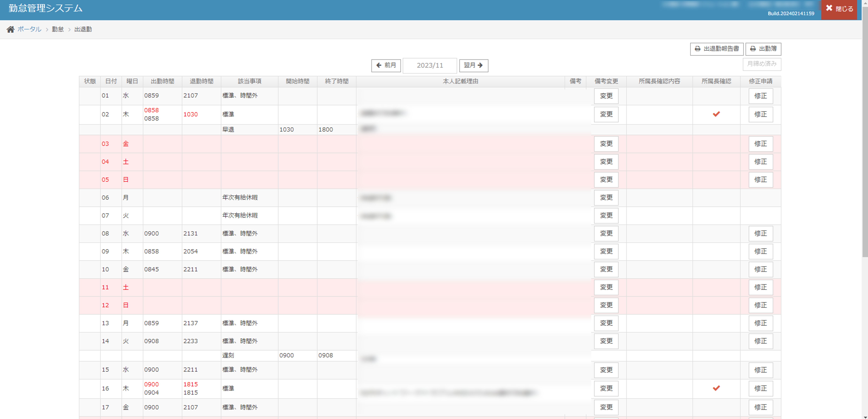This screenshot has width=868, height=419.
Task: Click 変更 for day 08 row
Action: pyautogui.click(x=606, y=234)
